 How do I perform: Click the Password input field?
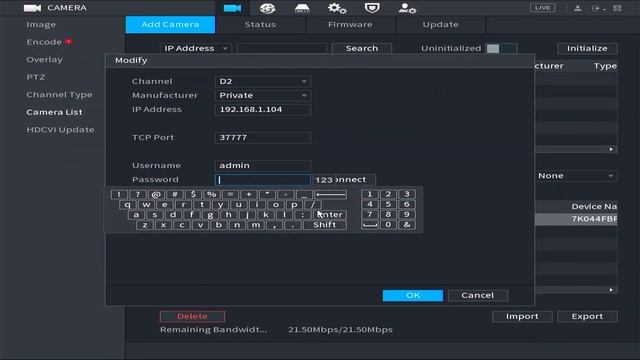point(262,180)
